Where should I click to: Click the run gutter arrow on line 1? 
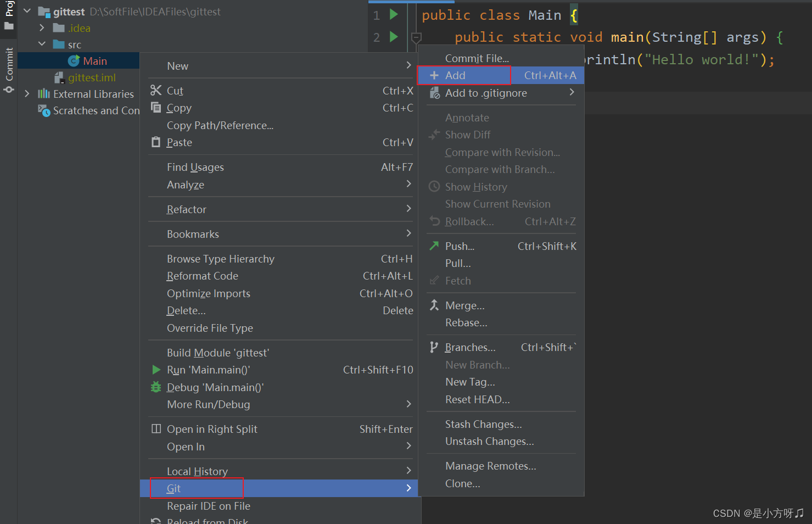point(394,14)
